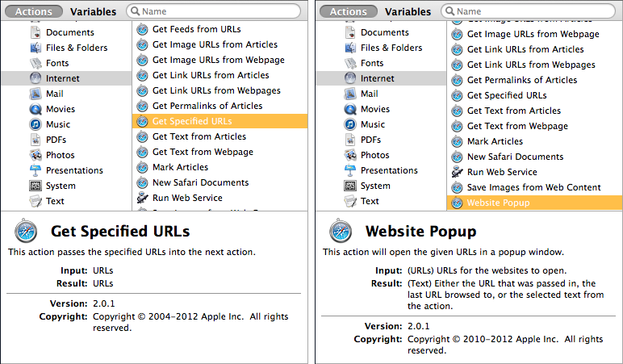
Task: Choose the Save Images from Web Content action
Action: click(x=533, y=187)
